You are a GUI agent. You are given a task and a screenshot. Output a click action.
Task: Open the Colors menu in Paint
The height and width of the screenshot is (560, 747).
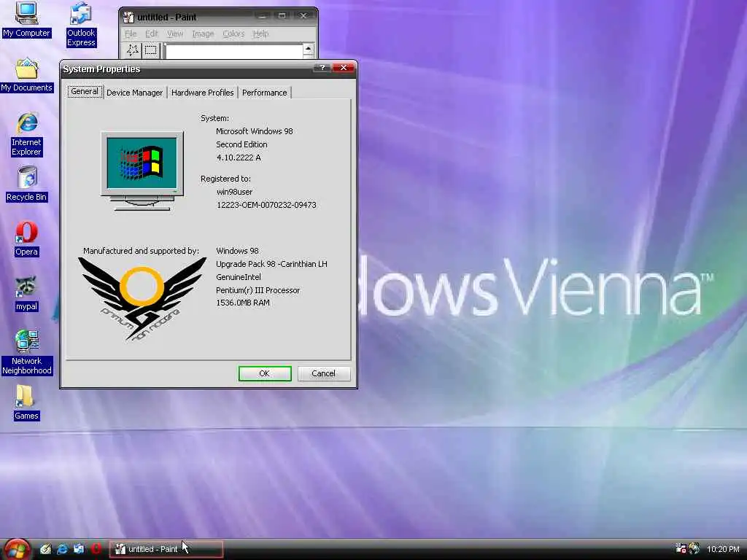click(233, 34)
